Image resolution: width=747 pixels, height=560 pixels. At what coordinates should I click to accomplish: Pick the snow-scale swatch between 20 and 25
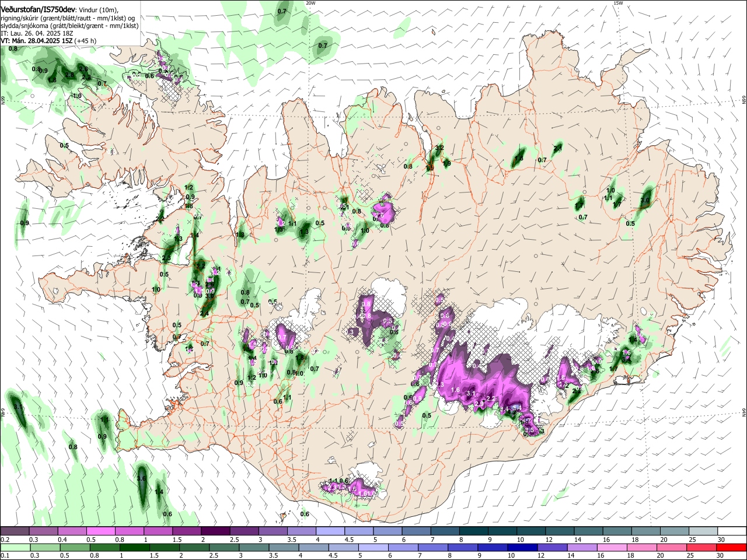tap(675, 531)
